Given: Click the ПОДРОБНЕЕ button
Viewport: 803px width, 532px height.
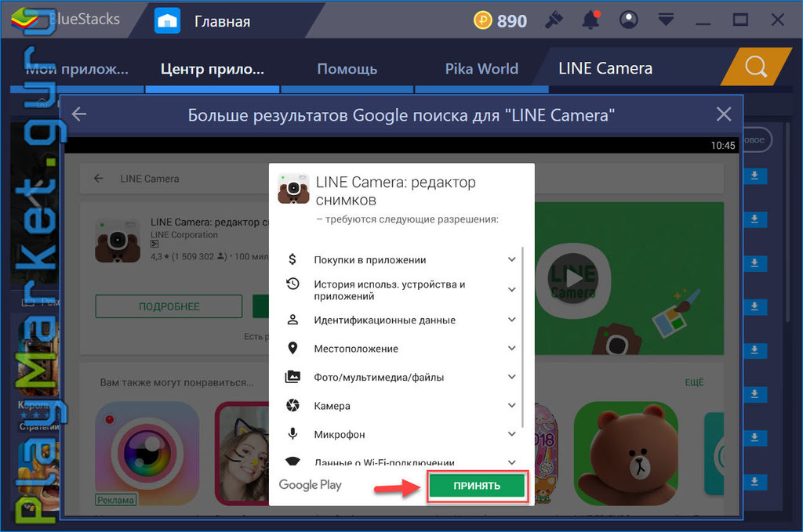Looking at the screenshot, I should [169, 306].
